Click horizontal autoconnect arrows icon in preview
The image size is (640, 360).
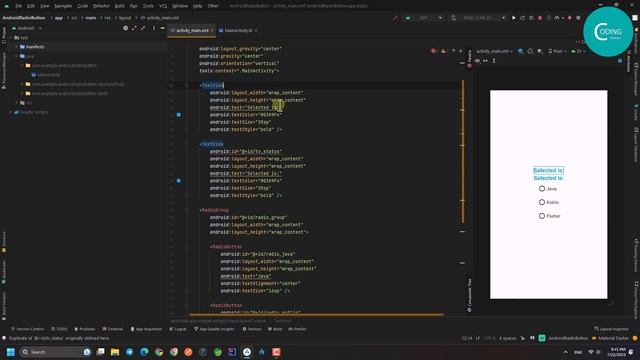(485, 61)
